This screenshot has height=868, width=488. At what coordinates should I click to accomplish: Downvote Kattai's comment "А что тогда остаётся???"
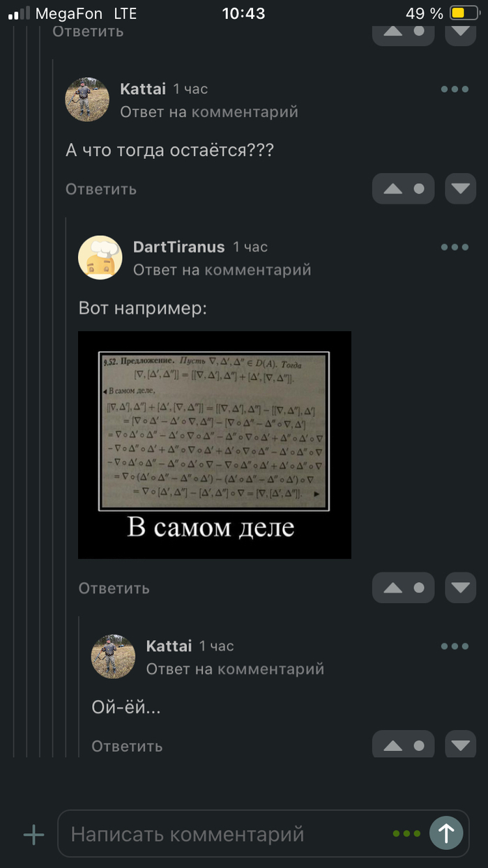460,189
